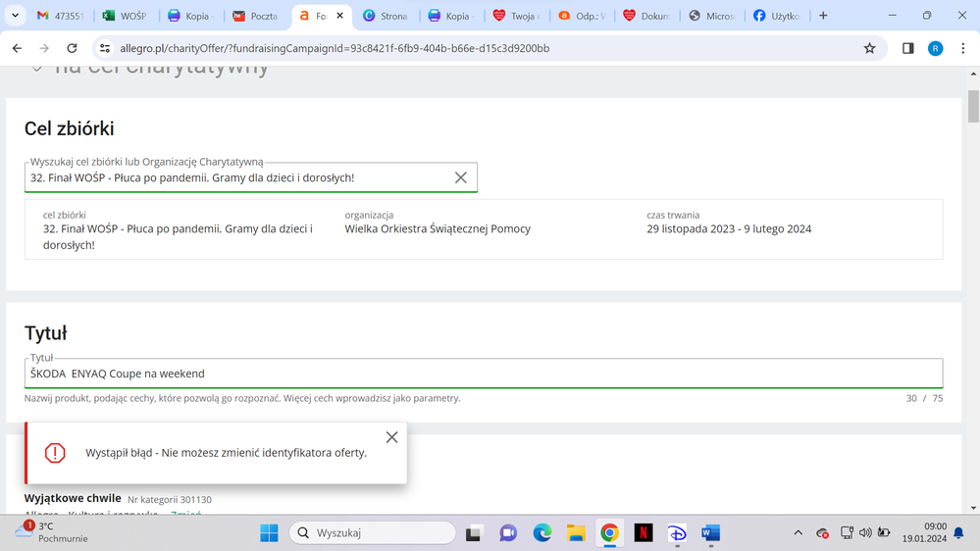Click the page vertical scrollbar thumb

point(973,105)
